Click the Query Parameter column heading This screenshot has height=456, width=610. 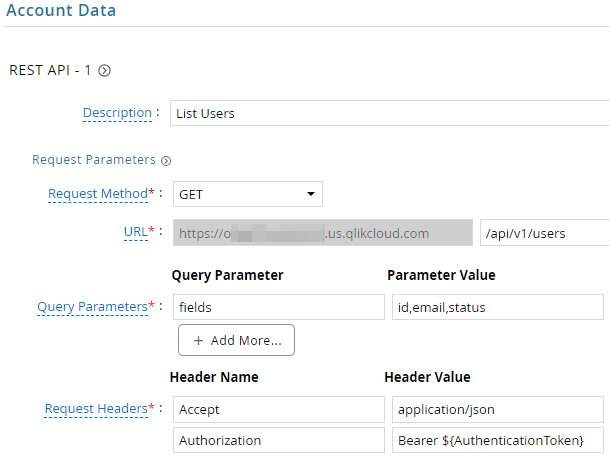tap(228, 275)
